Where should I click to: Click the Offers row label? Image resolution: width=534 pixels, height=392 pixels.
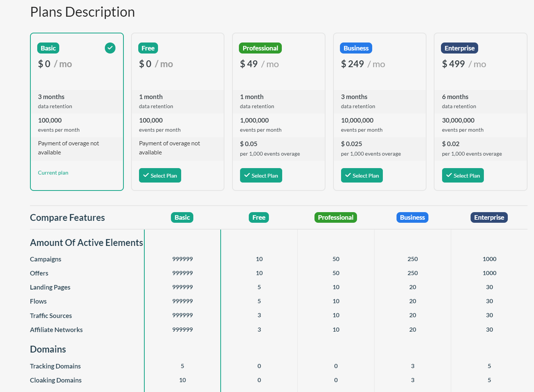coord(39,273)
